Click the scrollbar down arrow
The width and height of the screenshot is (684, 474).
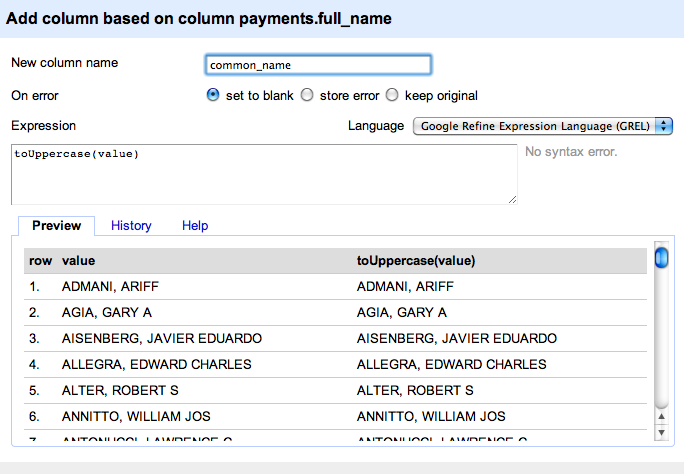661,431
